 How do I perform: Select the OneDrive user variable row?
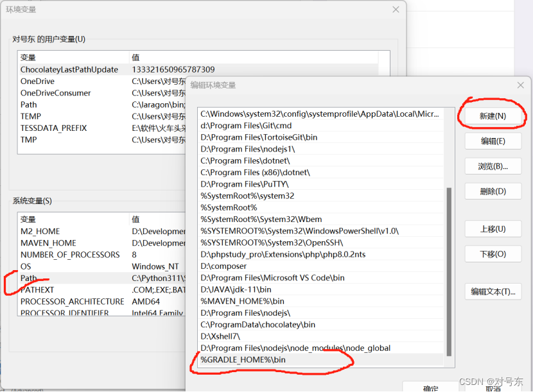[102, 81]
